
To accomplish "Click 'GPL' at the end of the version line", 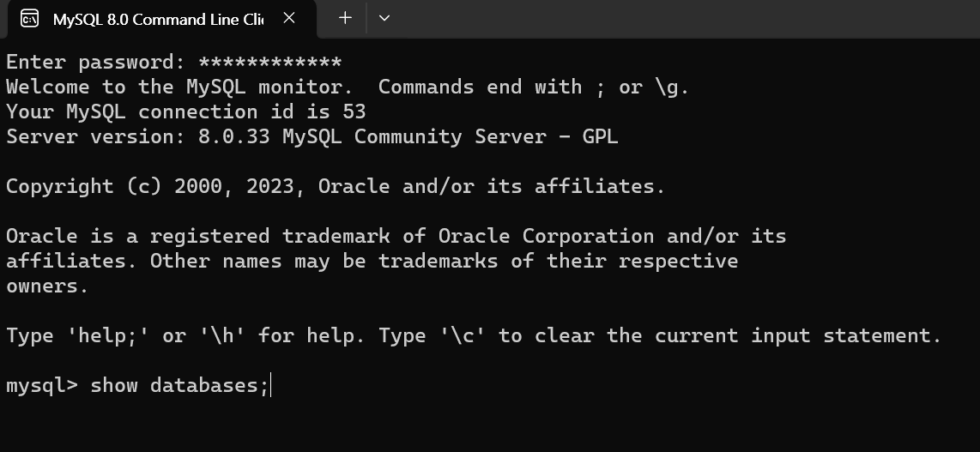I will click(x=600, y=136).
